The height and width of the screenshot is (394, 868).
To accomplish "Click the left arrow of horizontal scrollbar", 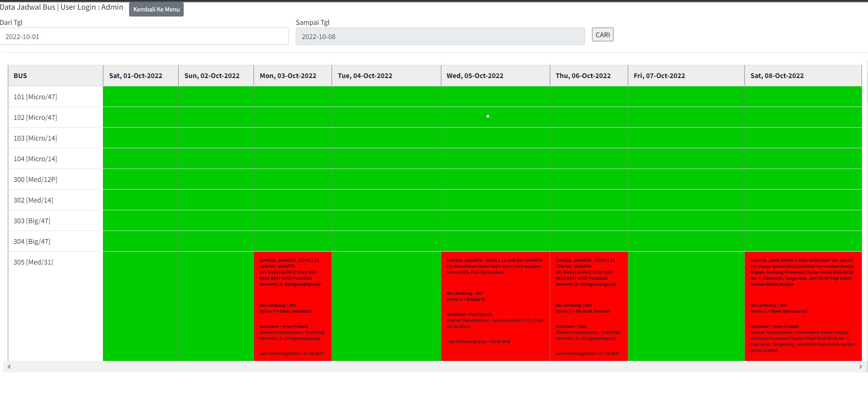I will (8, 366).
